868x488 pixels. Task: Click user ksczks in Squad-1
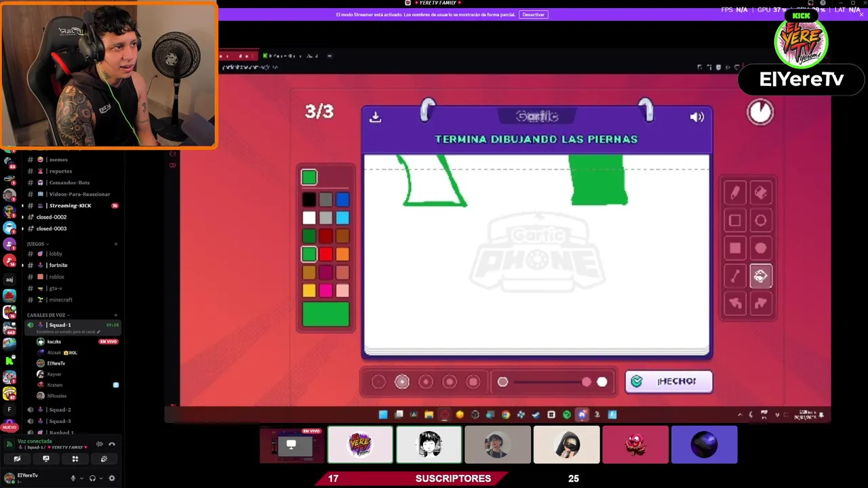[x=54, y=342]
